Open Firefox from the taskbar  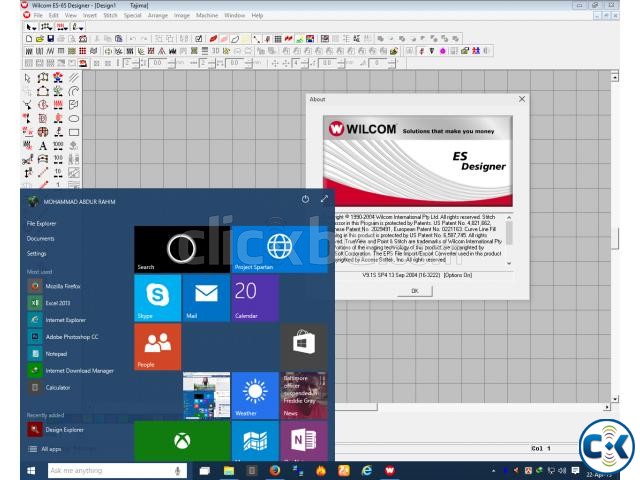272,470
